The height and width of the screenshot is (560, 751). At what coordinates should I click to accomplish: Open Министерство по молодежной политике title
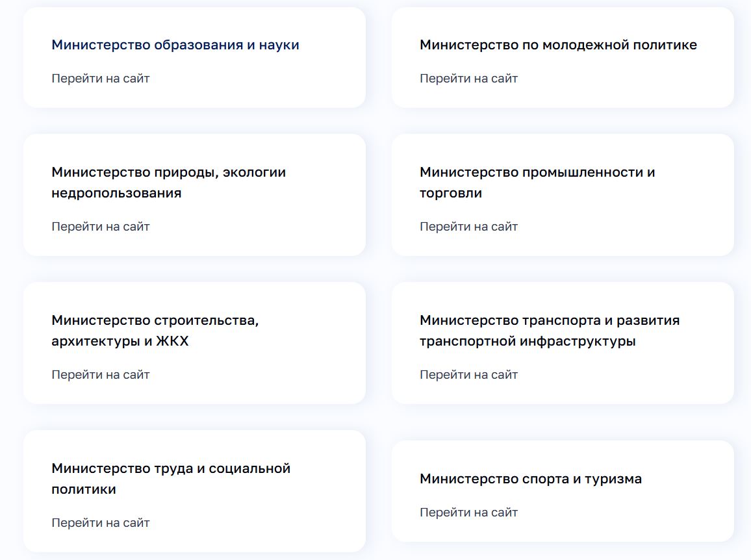pyautogui.click(x=558, y=45)
